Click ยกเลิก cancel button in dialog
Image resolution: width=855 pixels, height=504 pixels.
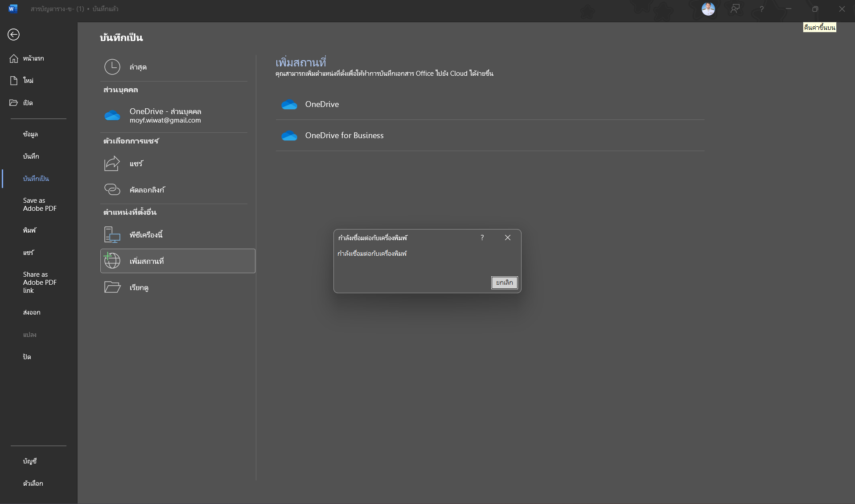coord(504,283)
